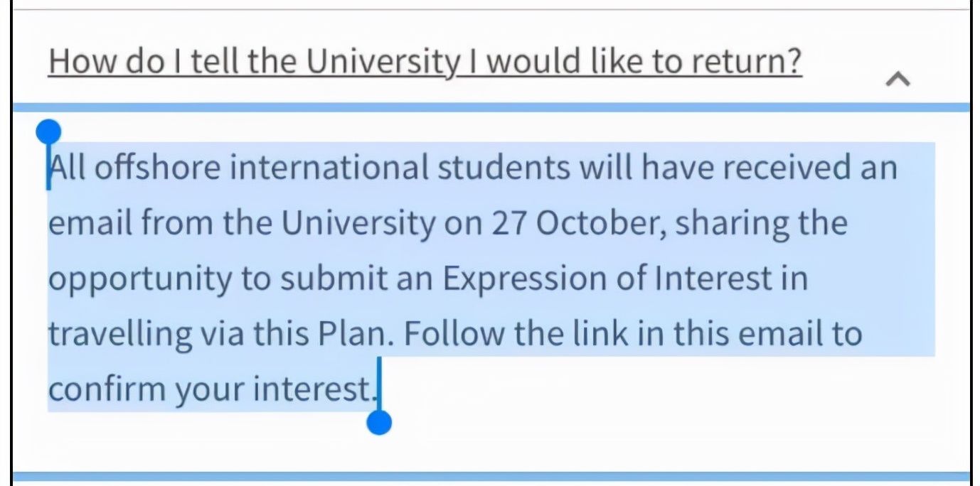Click 'Follow the link' sentence start

[511, 334]
